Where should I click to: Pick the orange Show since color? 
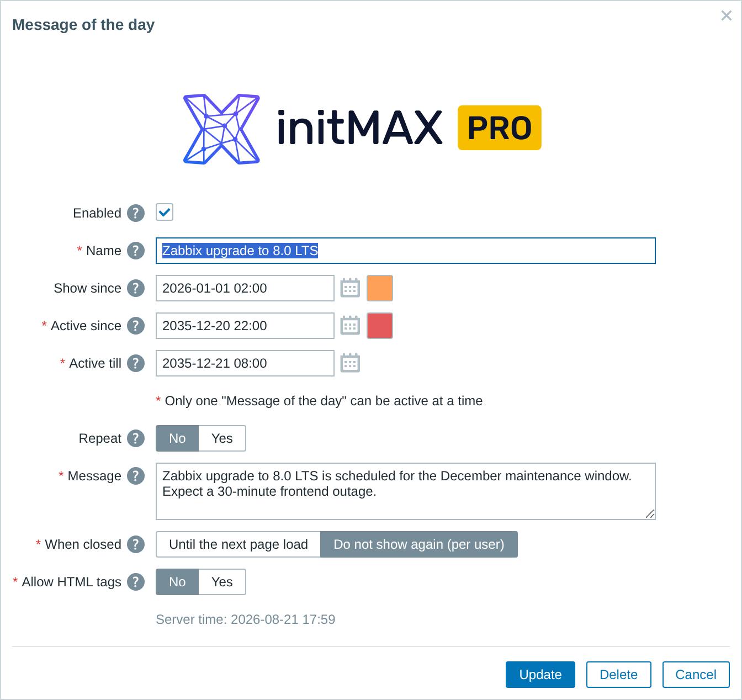tap(380, 288)
